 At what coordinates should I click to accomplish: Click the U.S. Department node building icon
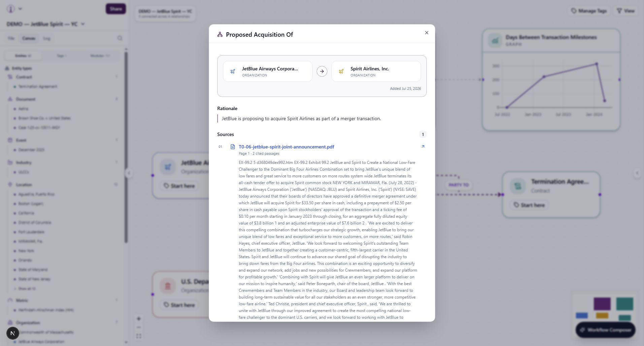168,286
